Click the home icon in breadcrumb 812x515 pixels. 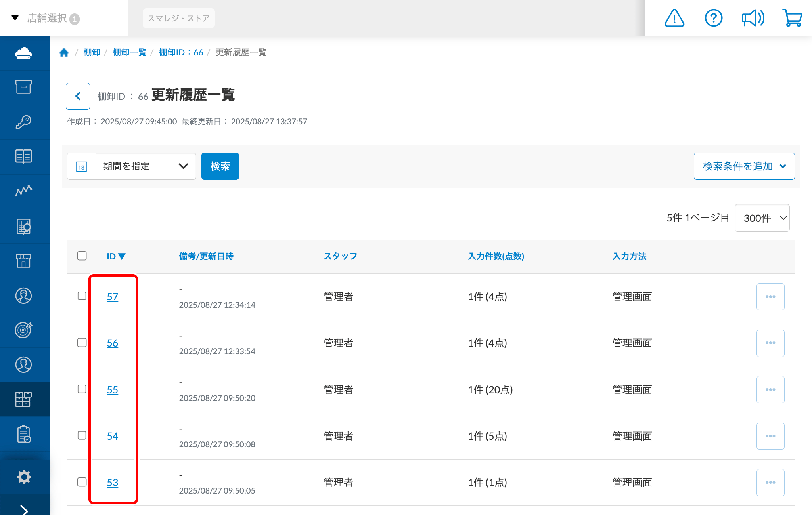coord(64,53)
